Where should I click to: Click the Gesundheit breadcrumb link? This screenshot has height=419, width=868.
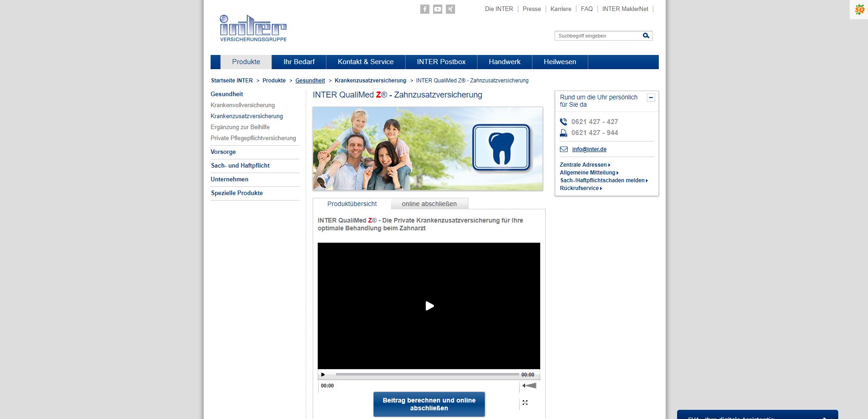point(310,81)
